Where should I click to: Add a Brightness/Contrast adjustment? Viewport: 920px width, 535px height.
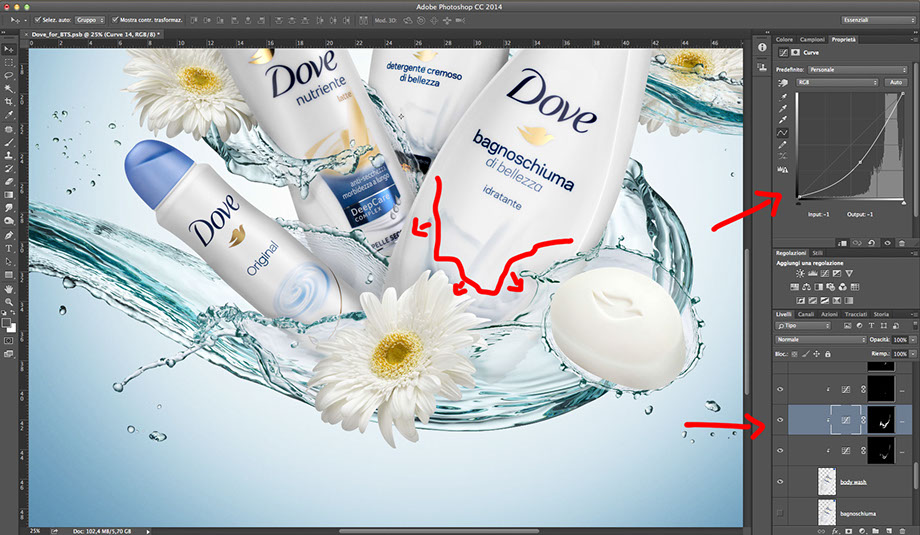[800, 273]
